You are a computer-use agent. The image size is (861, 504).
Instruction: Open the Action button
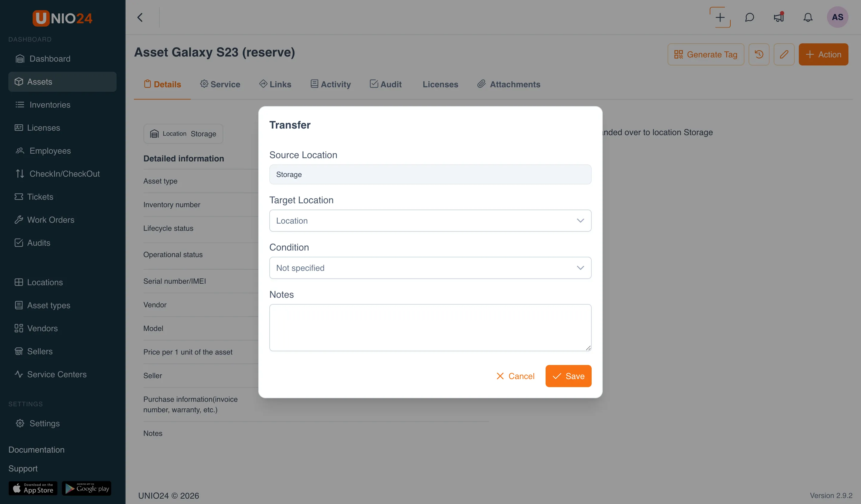823,54
